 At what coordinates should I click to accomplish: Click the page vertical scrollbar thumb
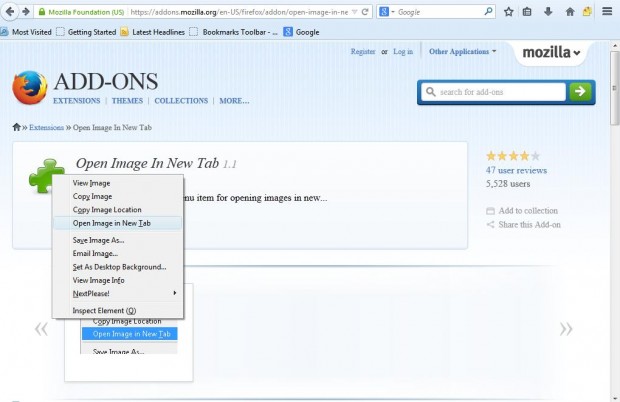click(614, 89)
